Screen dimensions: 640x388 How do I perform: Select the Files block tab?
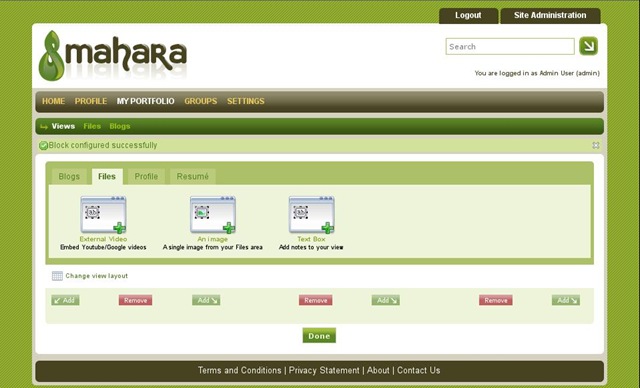pos(107,177)
